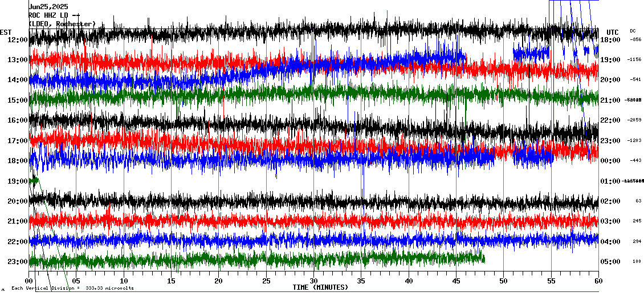
Task: Select the 23:00 EST row label
Action: click(x=18, y=262)
